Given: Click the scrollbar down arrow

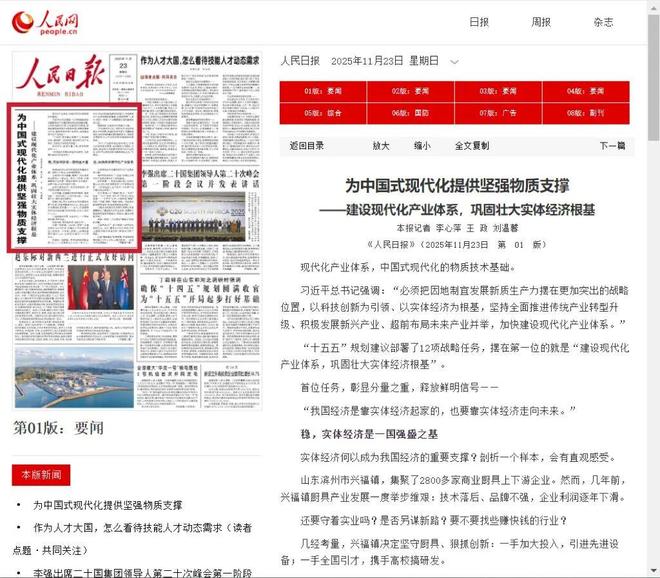Looking at the screenshot, I should point(654,571).
